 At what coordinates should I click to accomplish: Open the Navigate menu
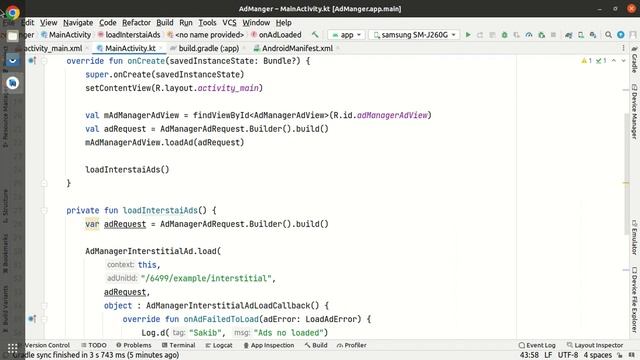(78, 23)
